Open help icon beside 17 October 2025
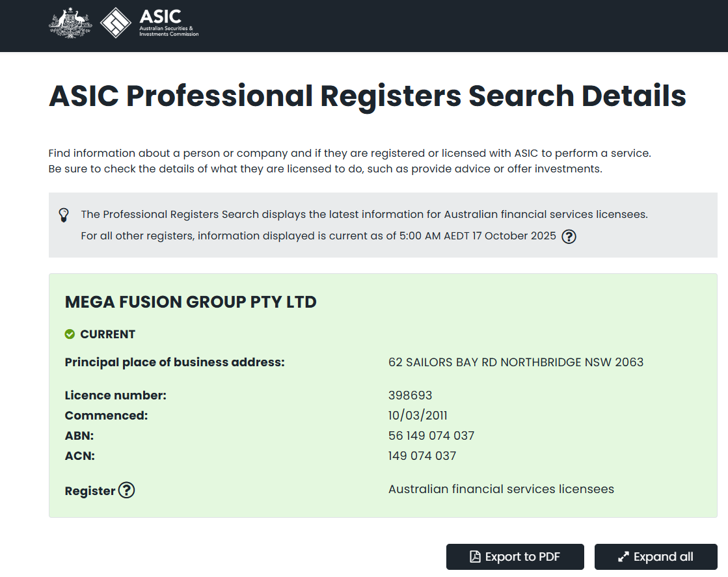This screenshot has height=577, width=728. pyautogui.click(x=569, y=236)
